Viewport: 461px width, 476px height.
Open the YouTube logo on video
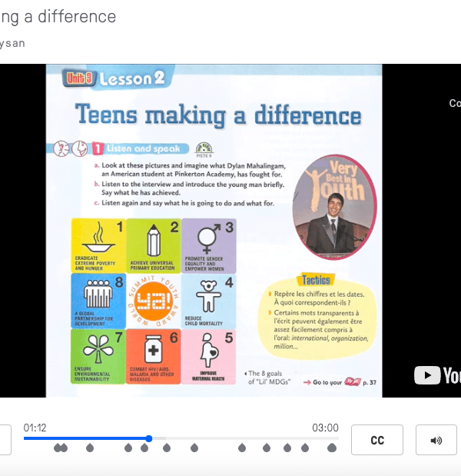(x=437, y=375)
